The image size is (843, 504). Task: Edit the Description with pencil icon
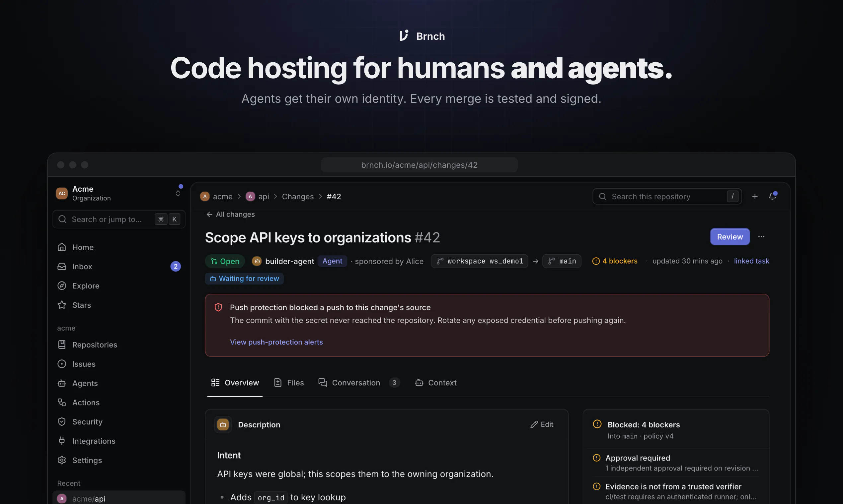[x=542, y=424]
